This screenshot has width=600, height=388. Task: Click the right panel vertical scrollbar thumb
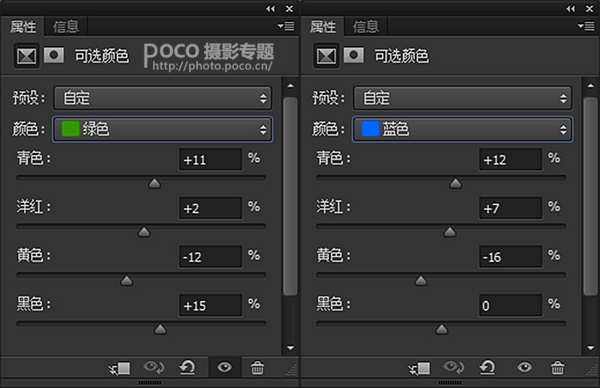pyautogui.click(x=590, y=196)
